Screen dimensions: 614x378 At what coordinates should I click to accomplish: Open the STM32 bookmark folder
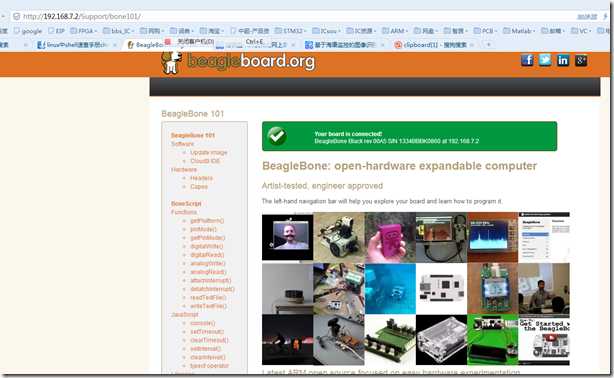pyautogui.click(x=291, y=31)
